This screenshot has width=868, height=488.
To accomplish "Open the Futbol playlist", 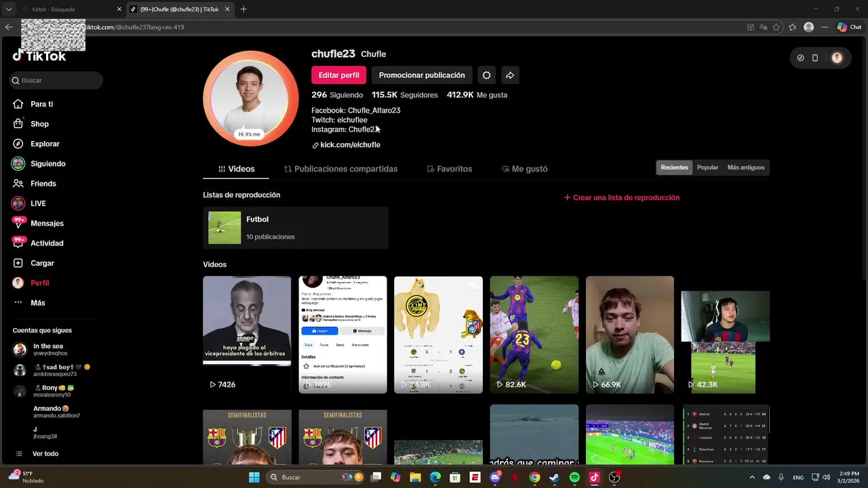I will [x=296, y=228].
